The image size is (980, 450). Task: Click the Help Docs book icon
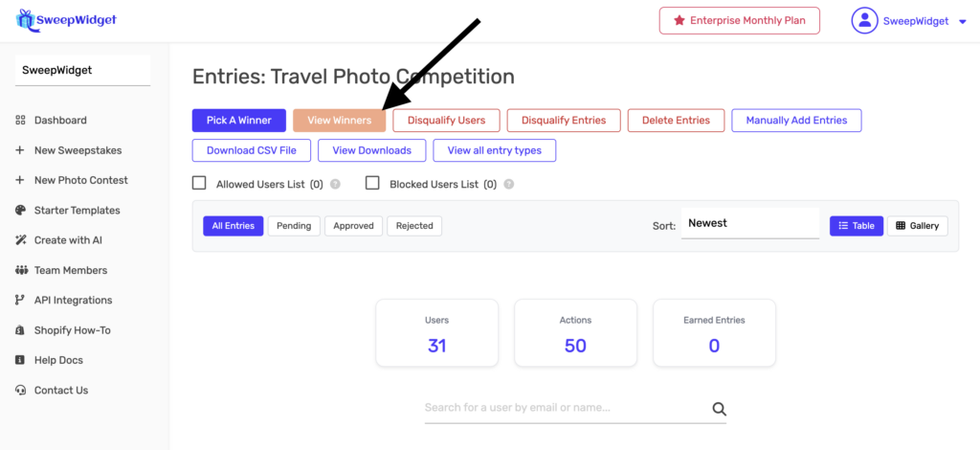click(x=20, y=360)
